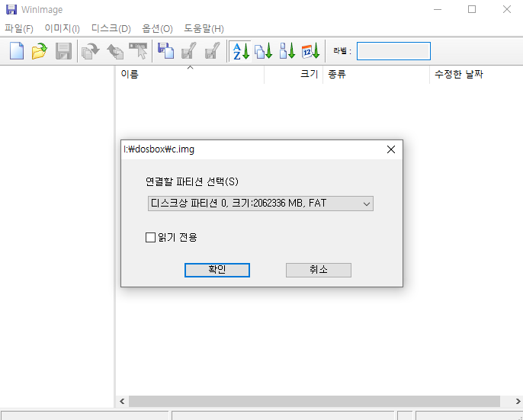Click the WinImage title bar app icon
523x420 pixels.
point(11,9)
